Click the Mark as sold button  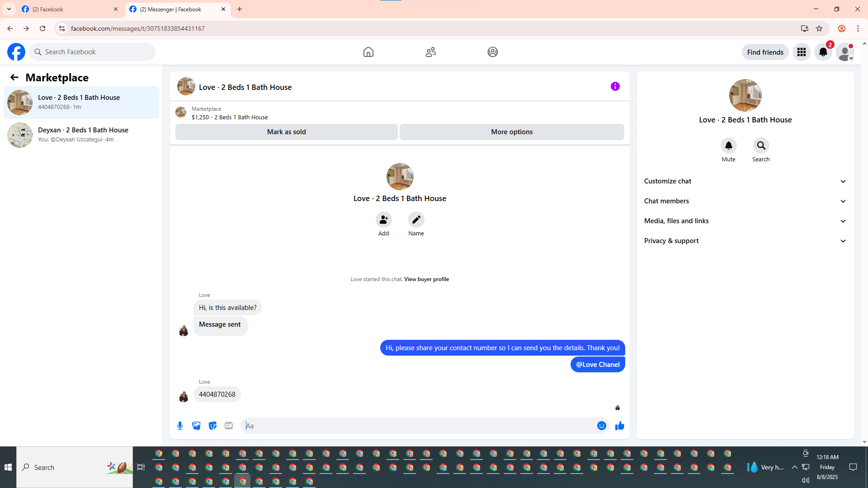[286, 132]
